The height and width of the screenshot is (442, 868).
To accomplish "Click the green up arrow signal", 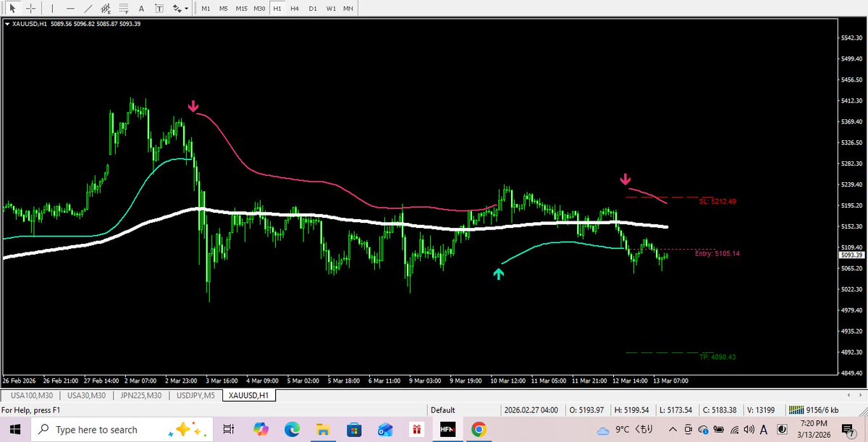I will point(499,273).
